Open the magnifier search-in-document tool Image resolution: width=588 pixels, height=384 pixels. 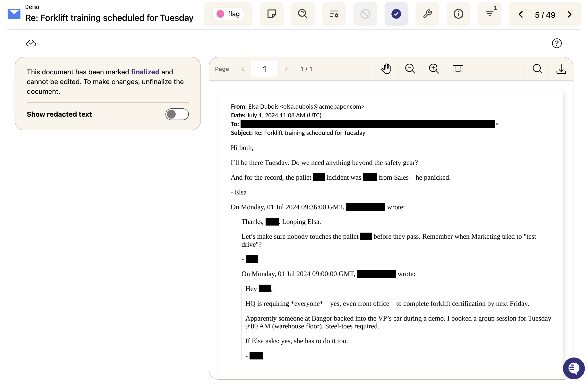tap(303, 14)
